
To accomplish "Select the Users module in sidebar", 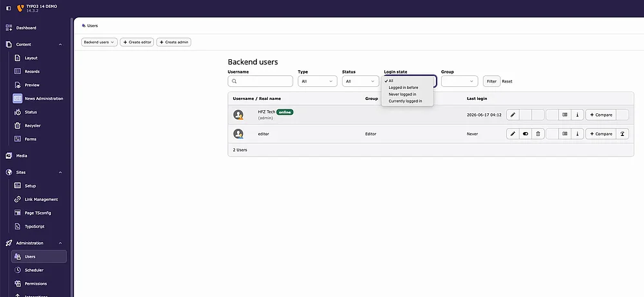I will point(39,256).
